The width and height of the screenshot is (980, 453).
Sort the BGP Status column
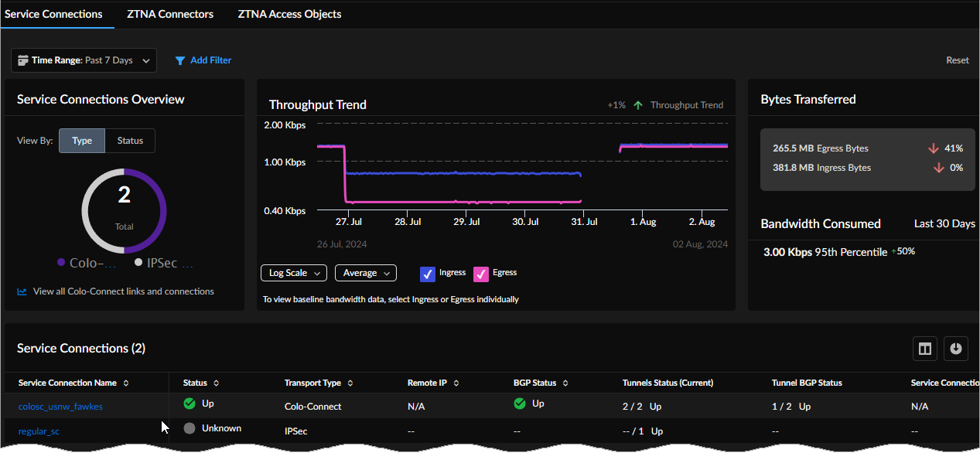point(565,383)
